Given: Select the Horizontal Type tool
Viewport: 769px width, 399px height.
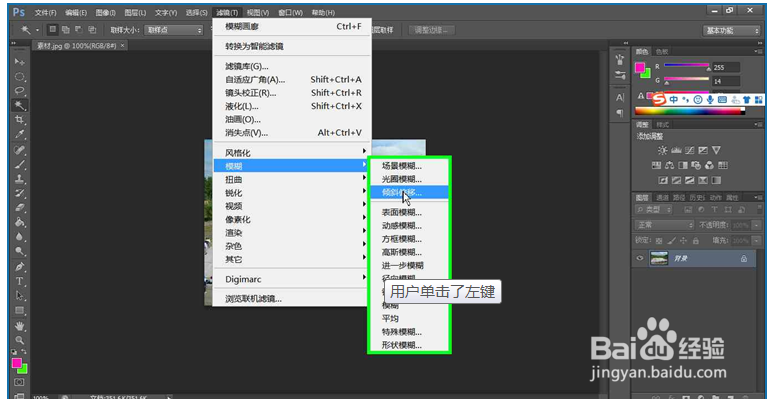Looking at the screenshot, I should [x=20, y=281].
